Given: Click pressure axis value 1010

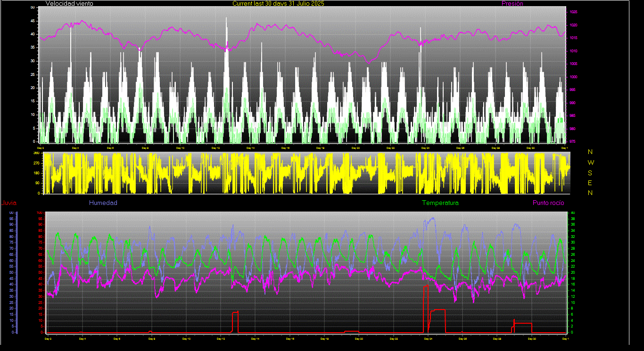Looking at the screenshot, I should 573,51.
